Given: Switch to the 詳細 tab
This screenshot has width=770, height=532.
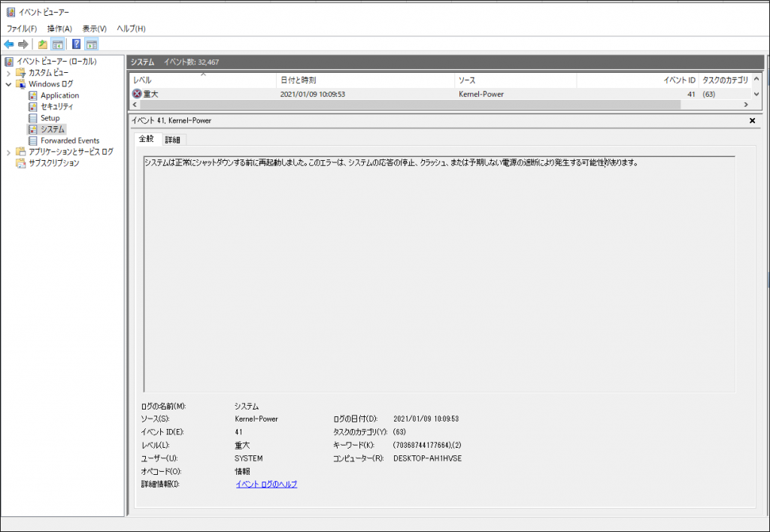Looking at the screenshot, I should pyautogui.click(x=173, y=140).
